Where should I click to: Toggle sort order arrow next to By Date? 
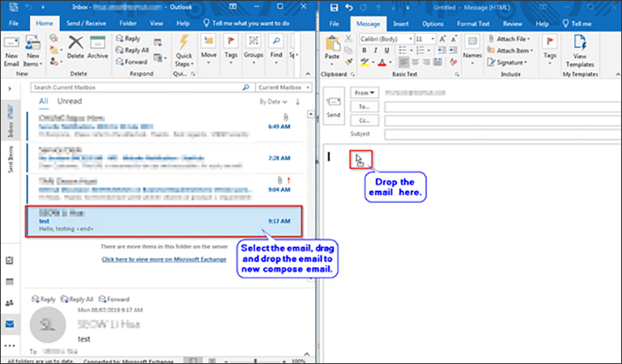[x=297, y=102]
